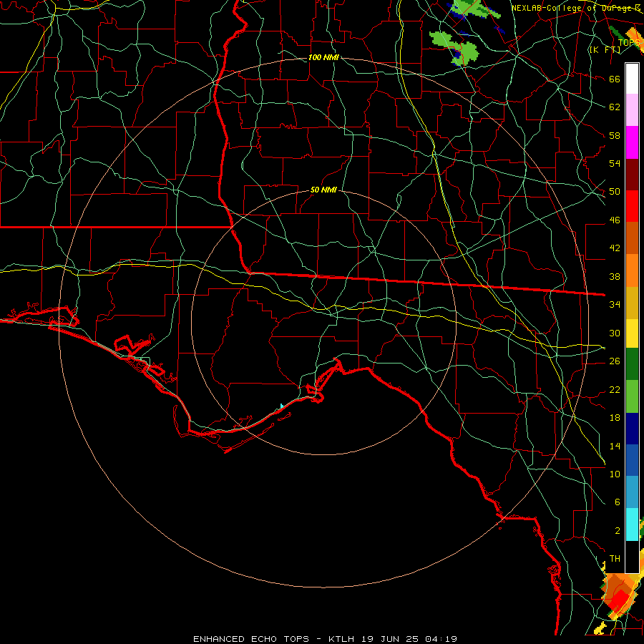Click the "46" scale label
Image resolution: width=644 pixels, height=644 pixels.
point(615,220)
